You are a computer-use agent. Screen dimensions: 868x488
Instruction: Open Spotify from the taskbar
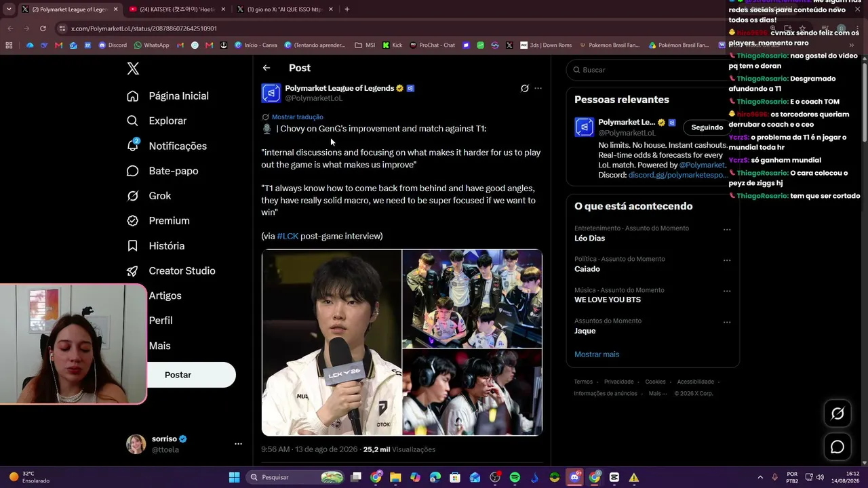point(515,477)
